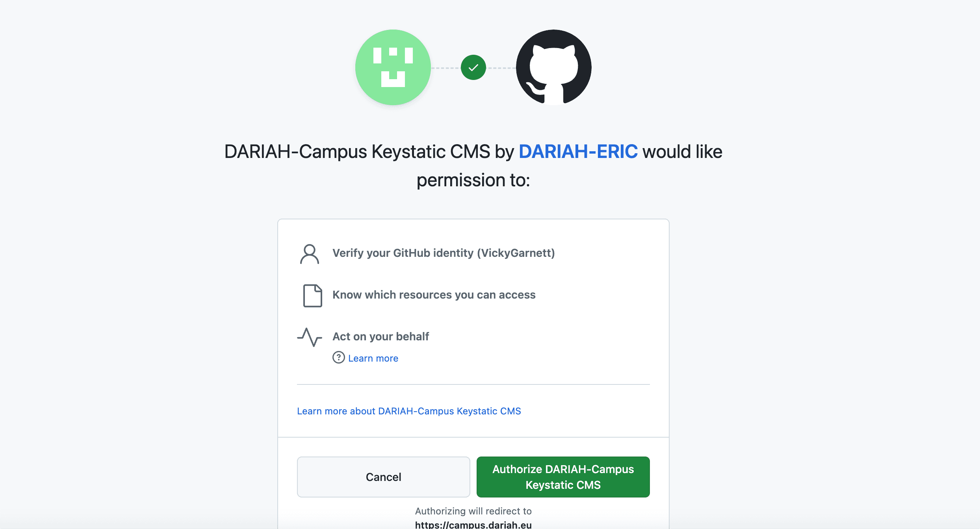This screenshot has height=529, width=980.
Task: Click the GitHub Octocat logo
Action: tap(553, 67)
